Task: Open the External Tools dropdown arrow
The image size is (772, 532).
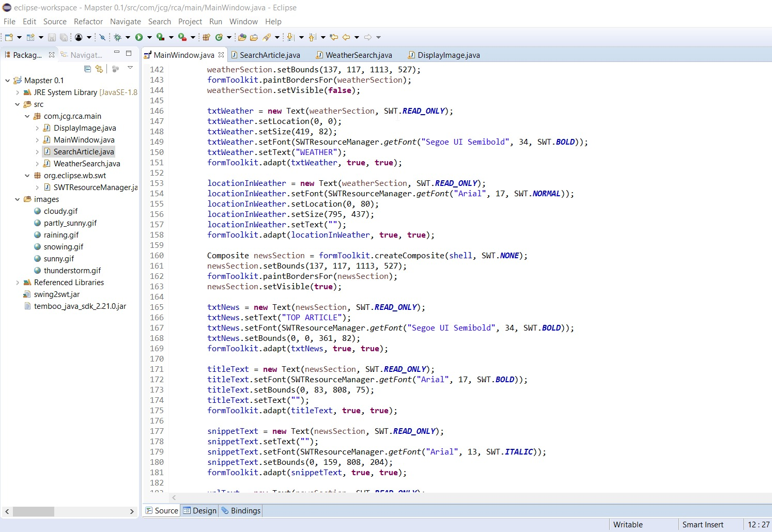Action: 193,37
